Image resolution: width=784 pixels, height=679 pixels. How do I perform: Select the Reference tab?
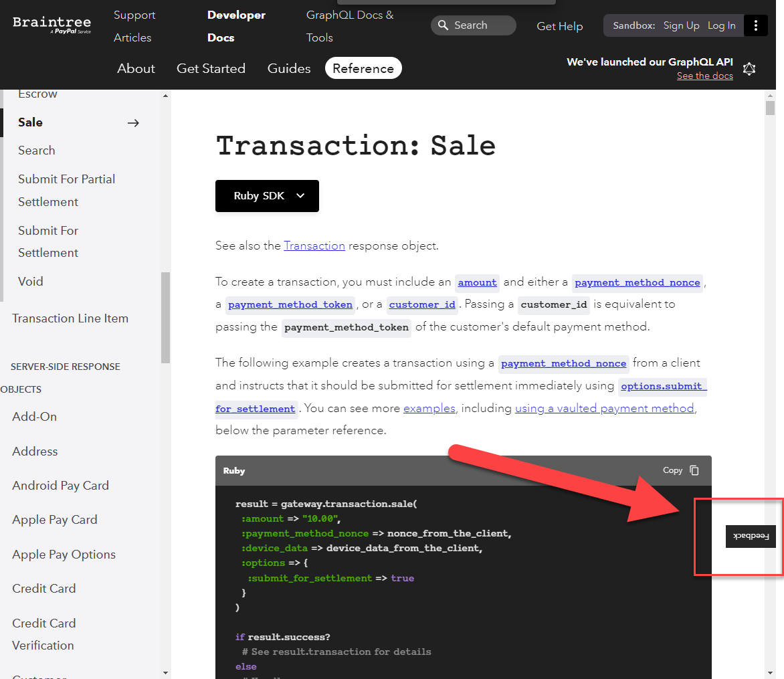(x=363, y=68)
